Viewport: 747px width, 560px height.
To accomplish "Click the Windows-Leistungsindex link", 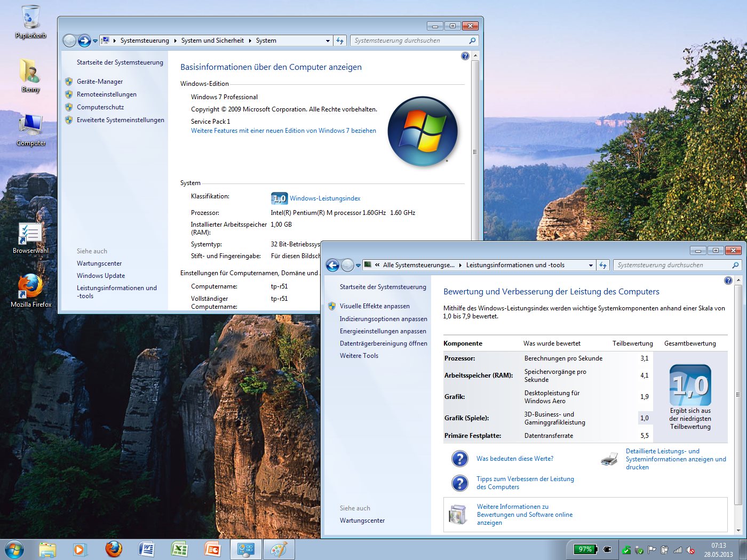I will 325,198.
